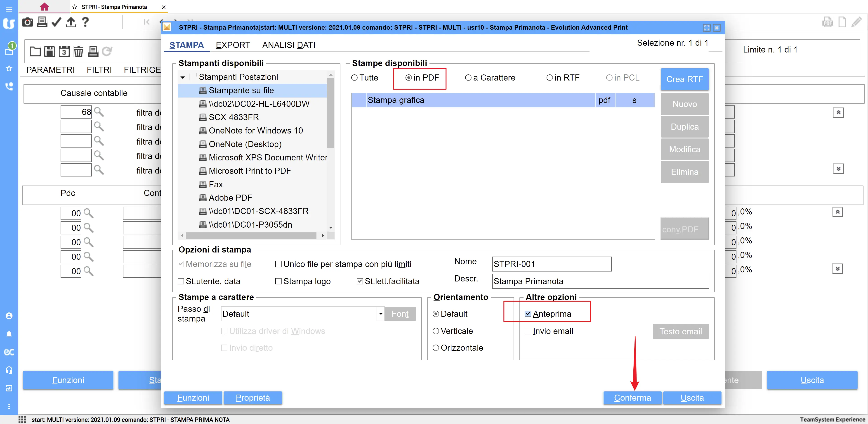Click the camera screenshot icon in the toolbar
The height and width of the screenshot is (424, 868).
pyautogui.click(x=27, y=22)
